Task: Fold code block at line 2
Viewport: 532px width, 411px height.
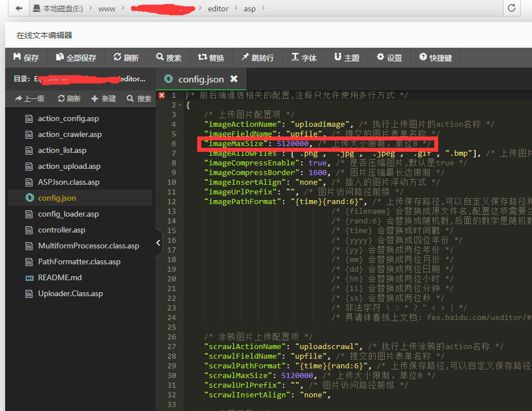Action: tap(180, 105)
